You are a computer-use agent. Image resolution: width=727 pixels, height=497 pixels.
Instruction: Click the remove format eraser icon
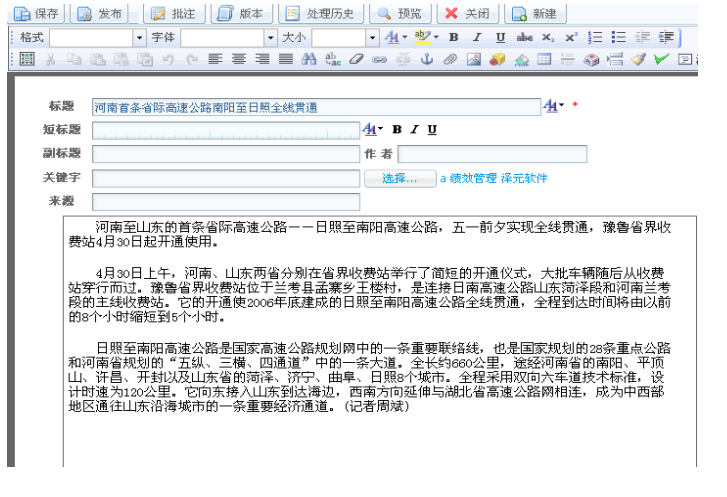(356, 59)
